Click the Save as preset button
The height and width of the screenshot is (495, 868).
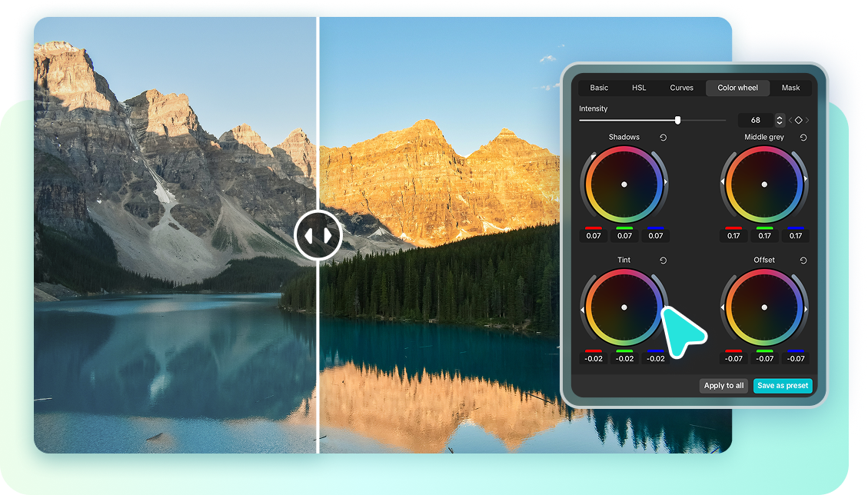point(783,385)
